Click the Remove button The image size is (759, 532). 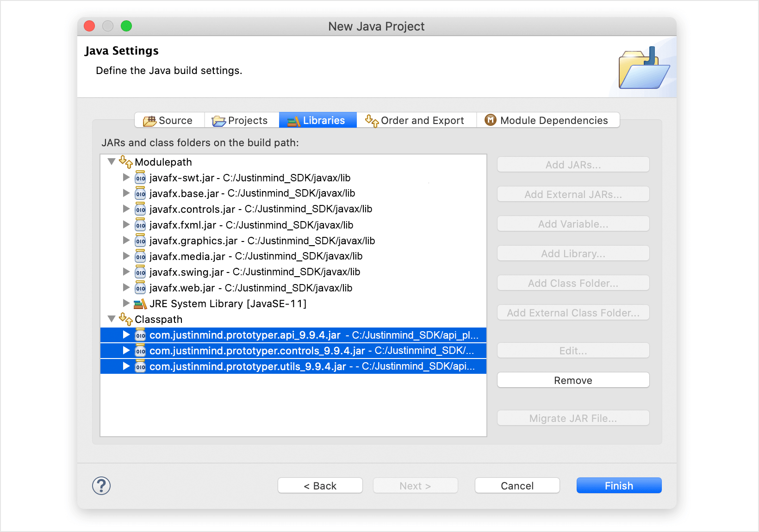(573, 380)
